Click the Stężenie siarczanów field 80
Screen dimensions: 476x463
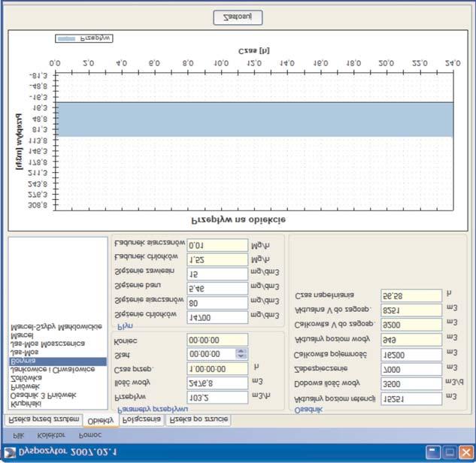[217, 303]
